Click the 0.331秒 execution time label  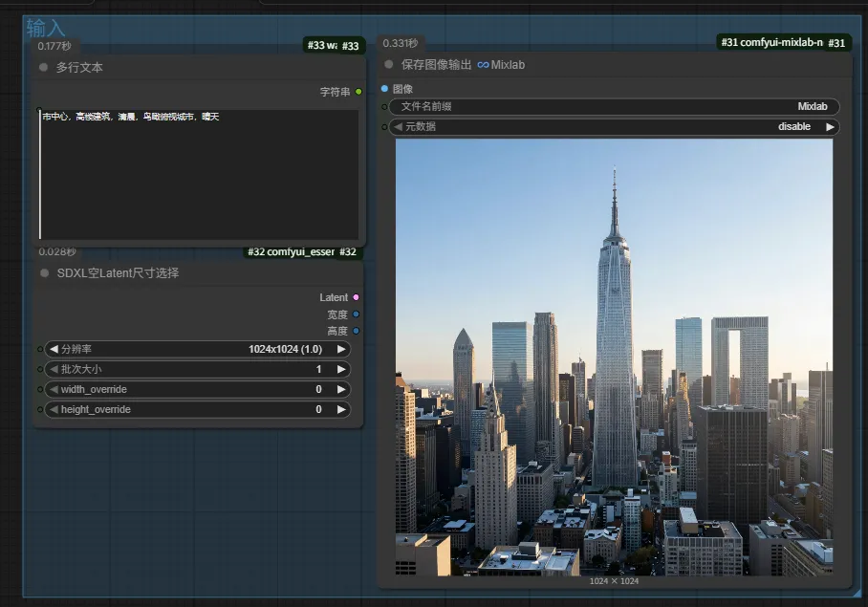tap(401, 43)
